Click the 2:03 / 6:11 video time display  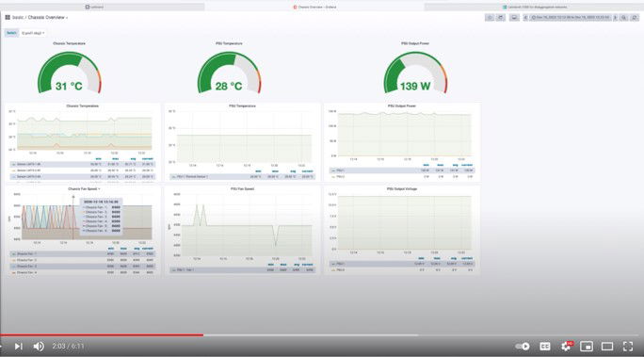[68, 347]
